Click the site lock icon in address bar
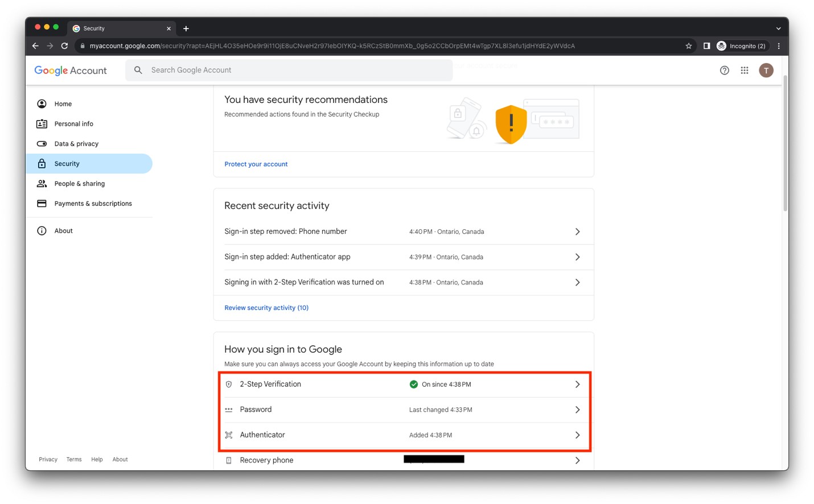814x504 pixels. (83, 46)
